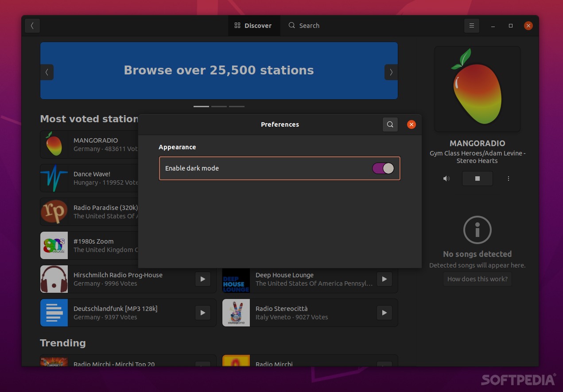Image resolution: width=563 pixels, height=392 pixels.
Task: Enable dark mode
Action: click(x=383, y=168)
